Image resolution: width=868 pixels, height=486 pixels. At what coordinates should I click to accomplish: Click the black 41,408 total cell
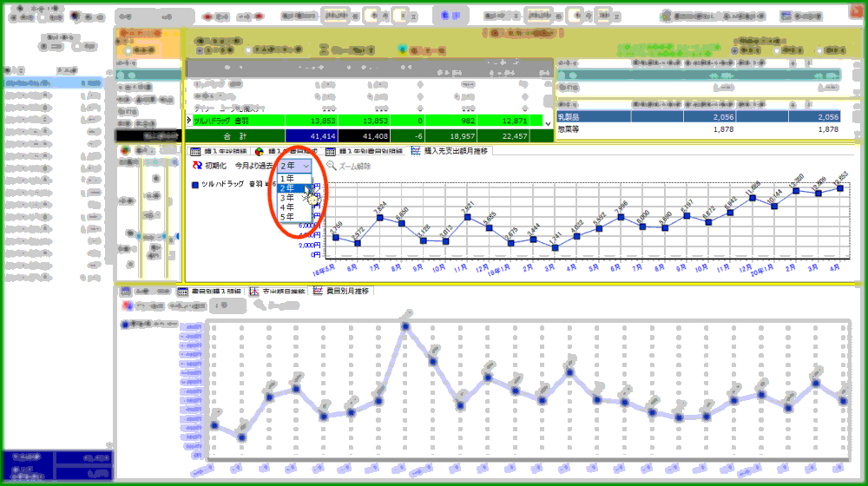pos(365,136)
